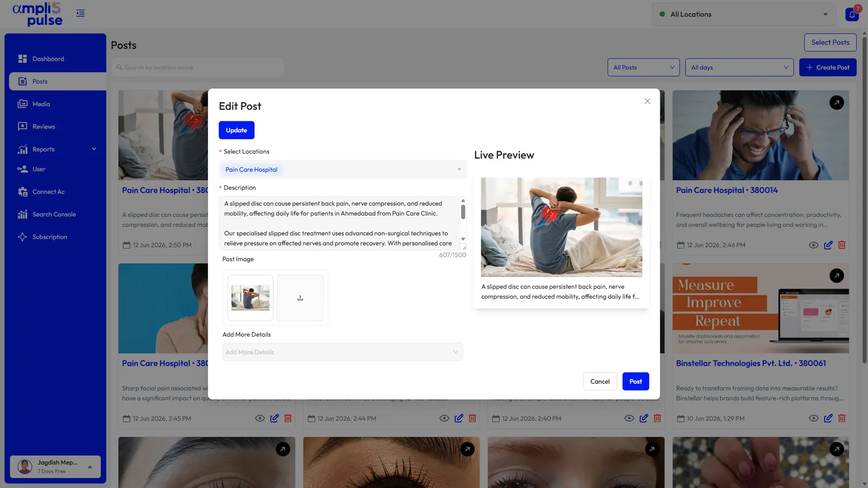Image resolution: width=868 pixels, height=488 pixels.
Task: Click the pencil icon for the 2:40 PM post
Action: point(643,419)
